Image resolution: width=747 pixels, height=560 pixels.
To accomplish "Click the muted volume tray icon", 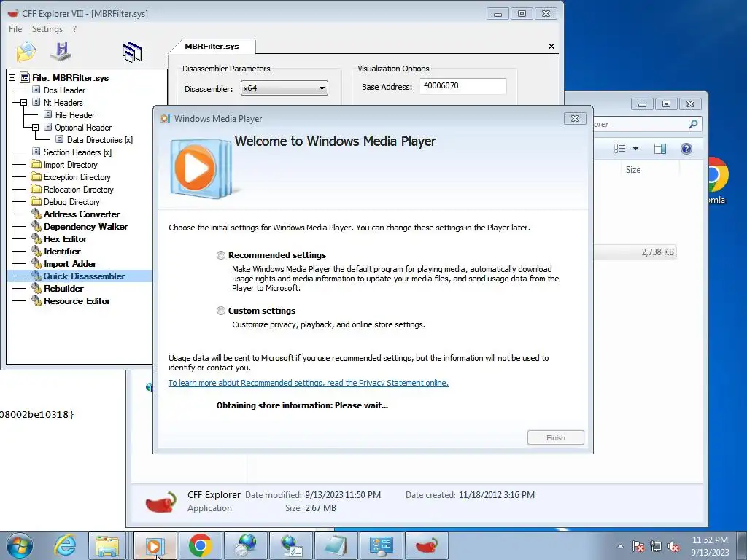I will point(673,546).
